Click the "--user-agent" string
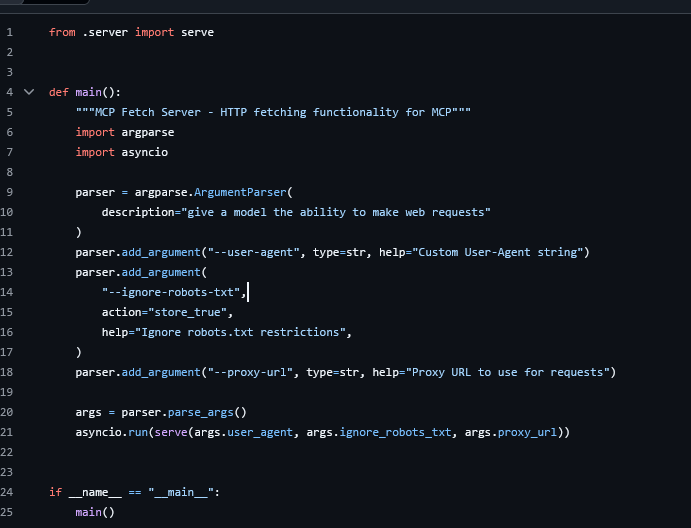 click(254, 252)
